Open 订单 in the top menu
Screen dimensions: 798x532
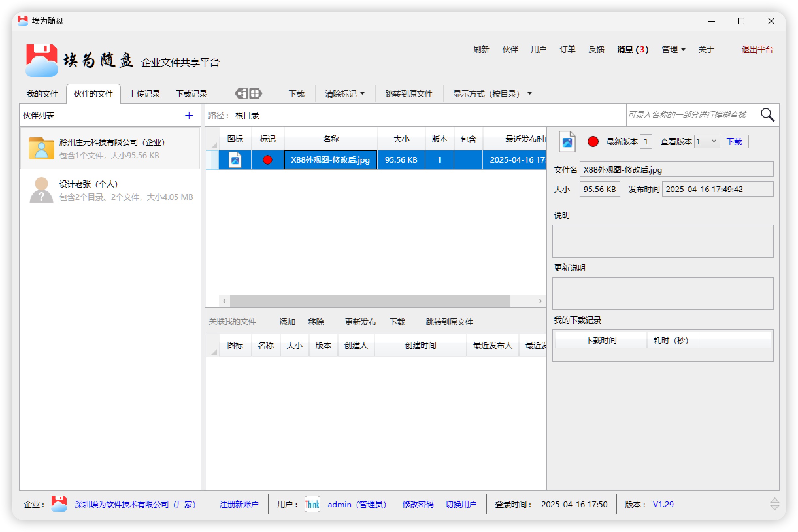tap(567, 50)
